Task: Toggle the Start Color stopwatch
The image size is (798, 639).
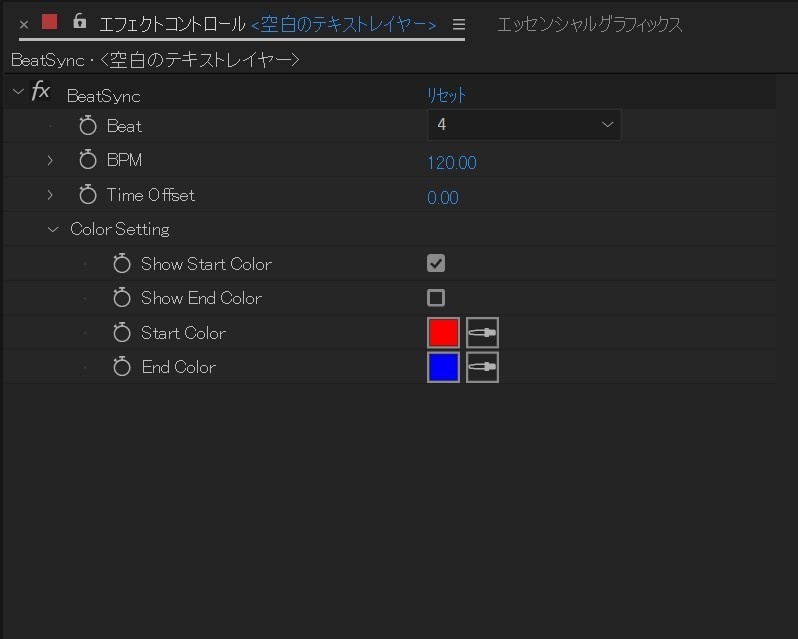Action: click(x=122, y=333)
